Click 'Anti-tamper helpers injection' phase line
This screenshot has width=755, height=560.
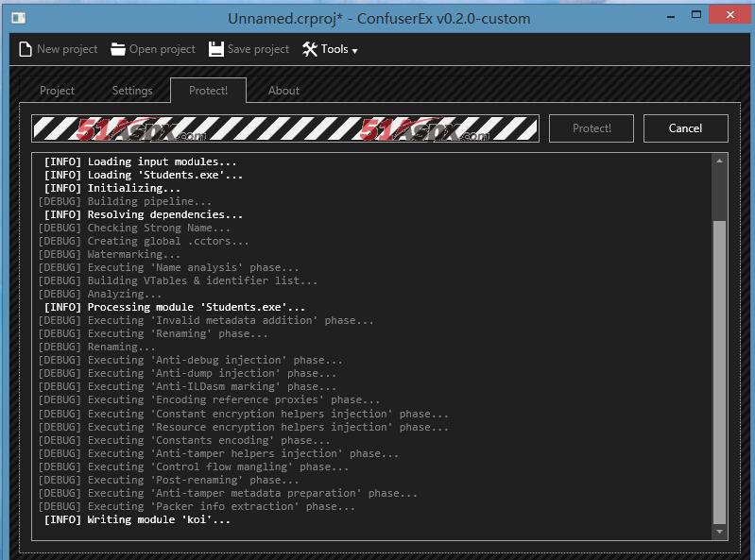coord(218,453)
